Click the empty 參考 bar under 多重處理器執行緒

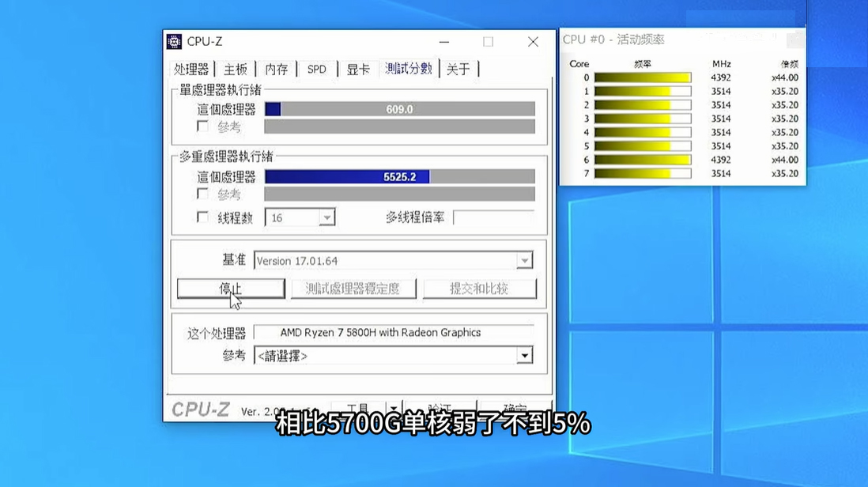click(x=400, y=194)
